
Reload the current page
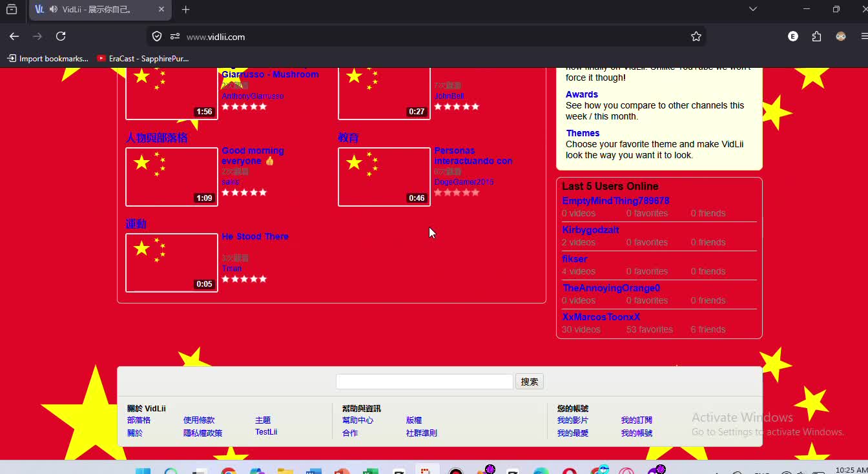pos(61,36)
